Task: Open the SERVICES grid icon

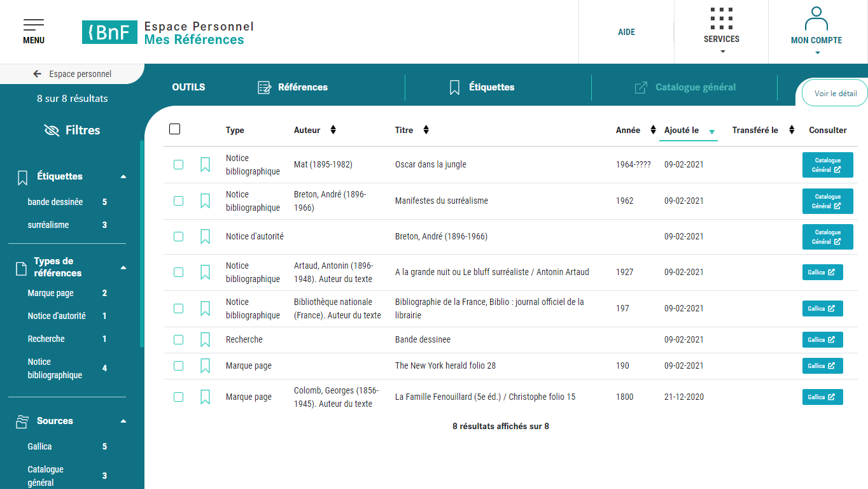Action: tap(722, 18)
